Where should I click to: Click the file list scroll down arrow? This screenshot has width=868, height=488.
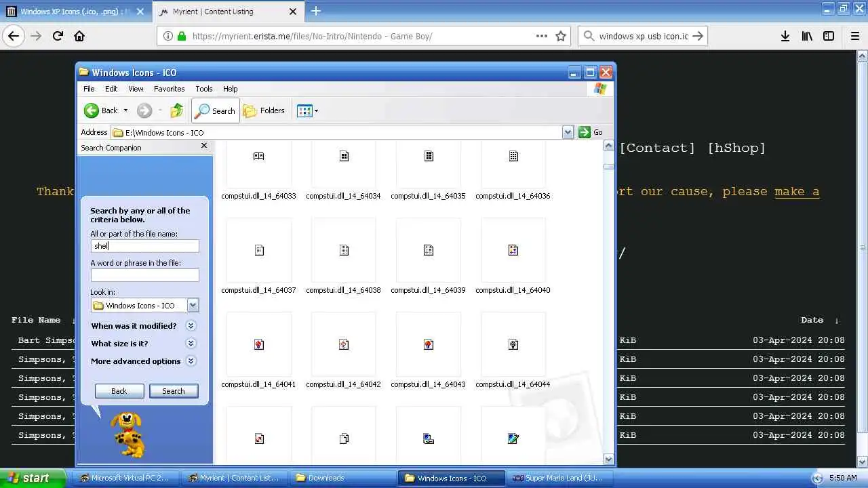tap(608, 459)
